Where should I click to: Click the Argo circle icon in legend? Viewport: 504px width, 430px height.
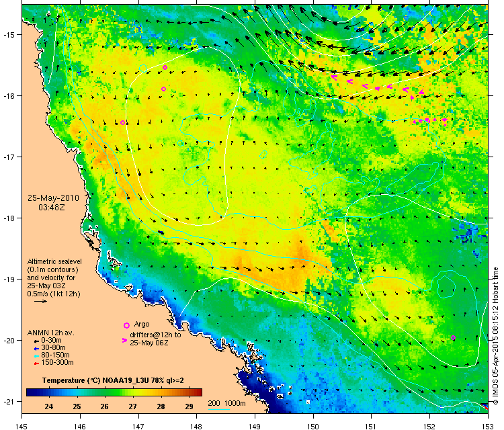tap(126, 326)
